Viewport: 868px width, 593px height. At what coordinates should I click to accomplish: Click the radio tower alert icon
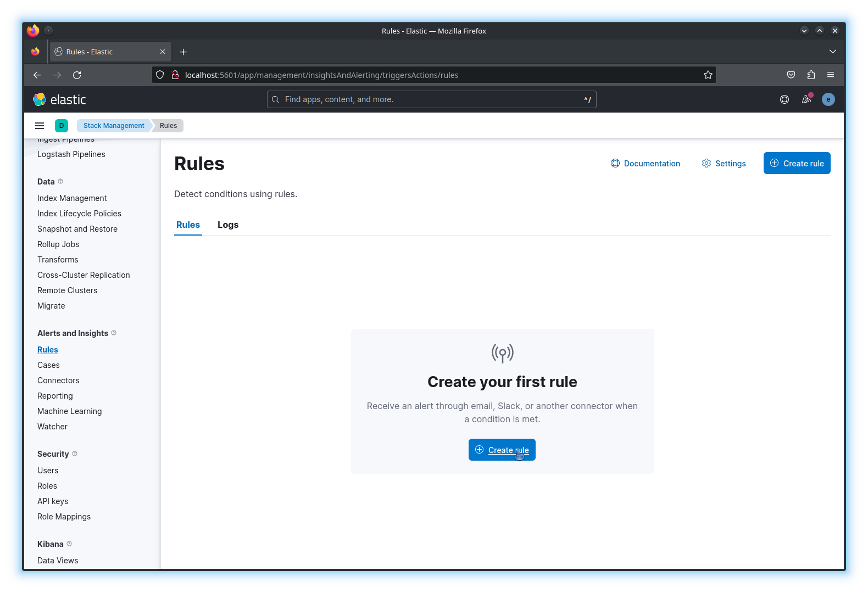tap(503, 353)
